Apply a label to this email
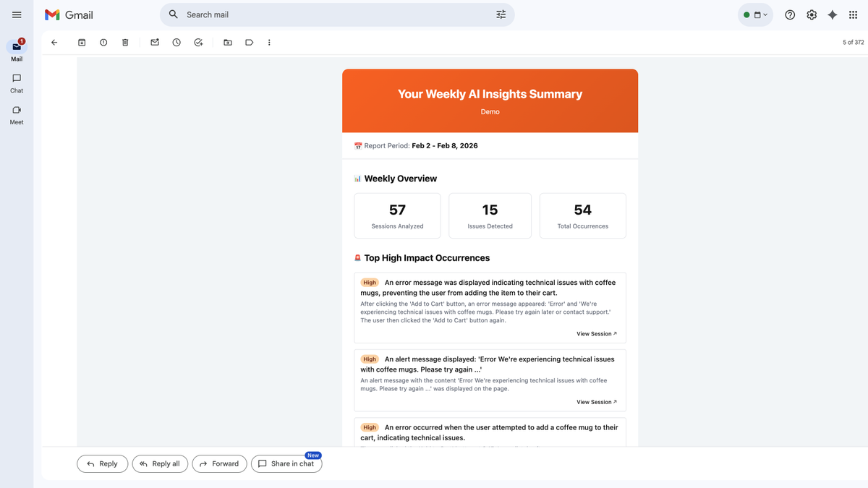 point(249,43)
